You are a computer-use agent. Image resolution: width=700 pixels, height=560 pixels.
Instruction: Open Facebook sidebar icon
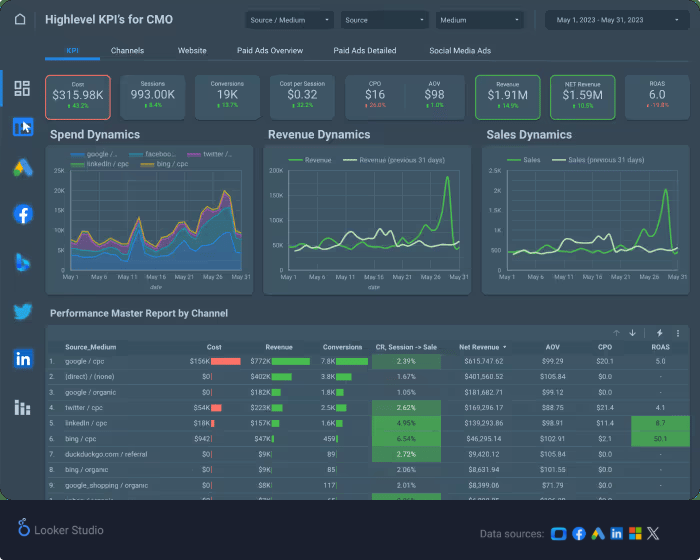23,214
